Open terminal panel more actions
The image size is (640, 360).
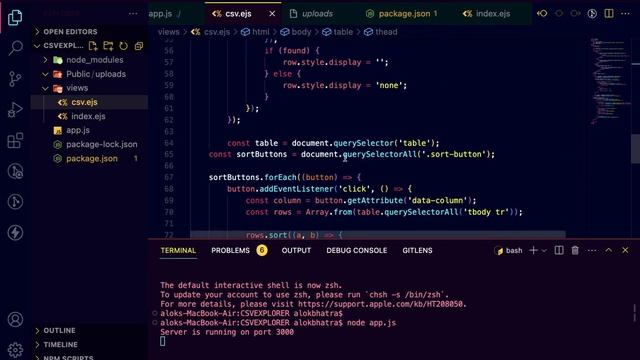point(592,250)
